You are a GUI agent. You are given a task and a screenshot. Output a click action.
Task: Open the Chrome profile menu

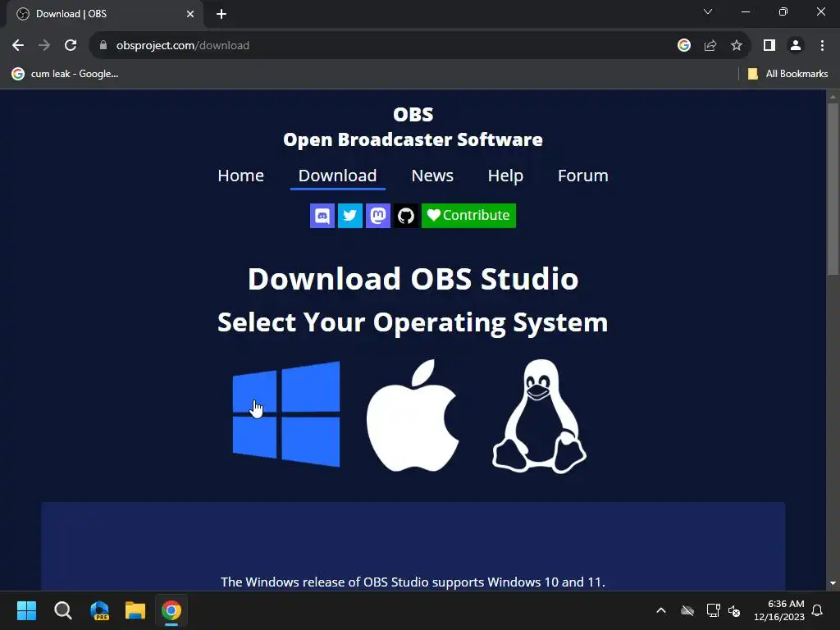click(x=796, y=46)
